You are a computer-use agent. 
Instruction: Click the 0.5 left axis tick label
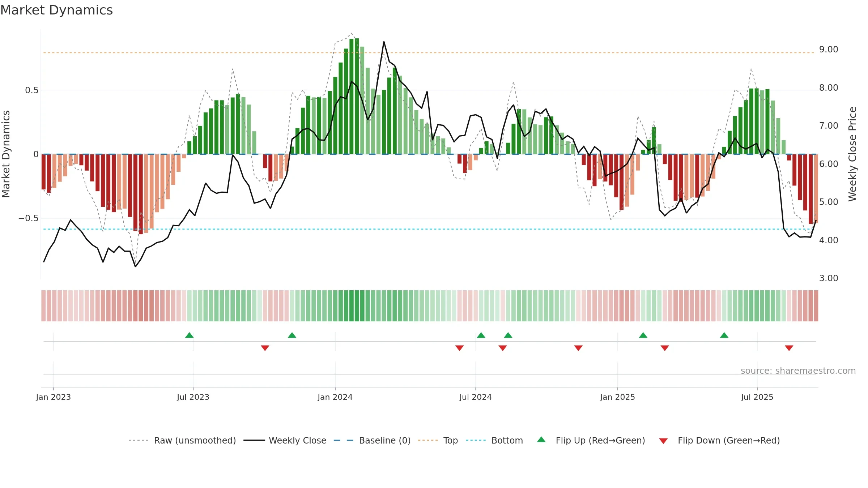pos(32,90)
